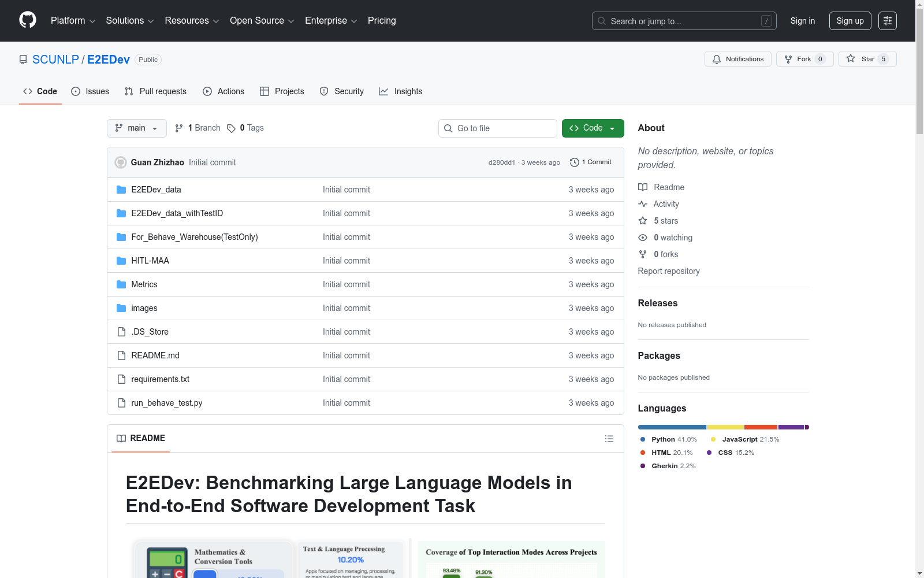Expand the Platform menu
This screenshot has height=578, width=924.
click(73, 21)
